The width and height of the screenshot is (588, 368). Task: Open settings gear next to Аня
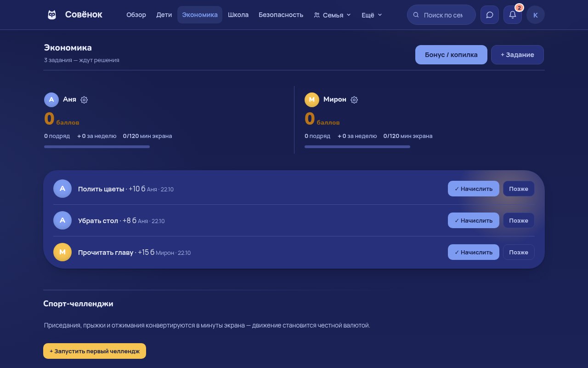tap(84, 100)
